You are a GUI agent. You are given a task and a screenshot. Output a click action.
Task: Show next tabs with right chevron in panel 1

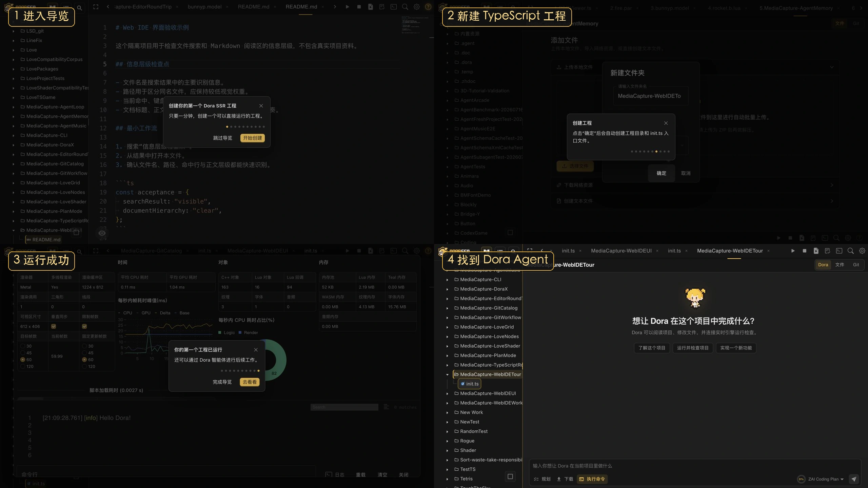[x=335, y=7]
